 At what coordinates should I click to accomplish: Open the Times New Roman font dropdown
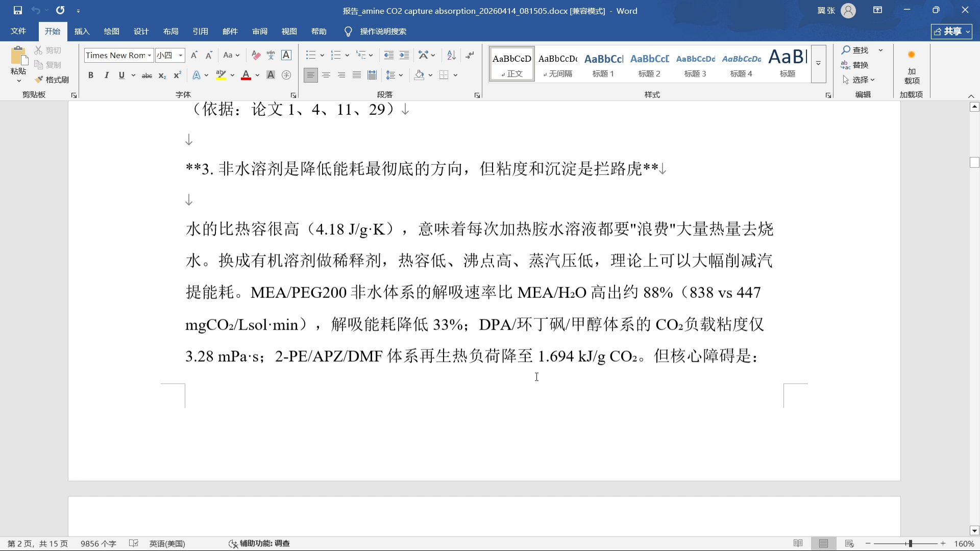click(x=150, y=55)
